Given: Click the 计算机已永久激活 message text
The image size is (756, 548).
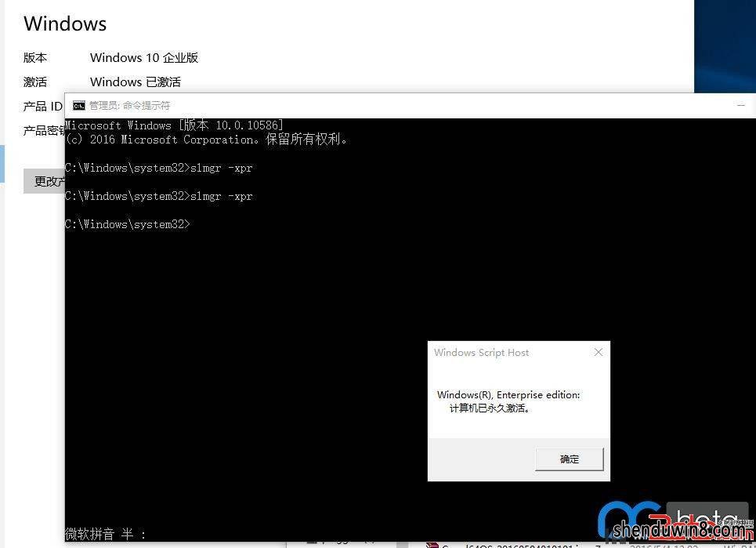Looking at the screenshot, I should pyautogui.click(x=490, y=408).
